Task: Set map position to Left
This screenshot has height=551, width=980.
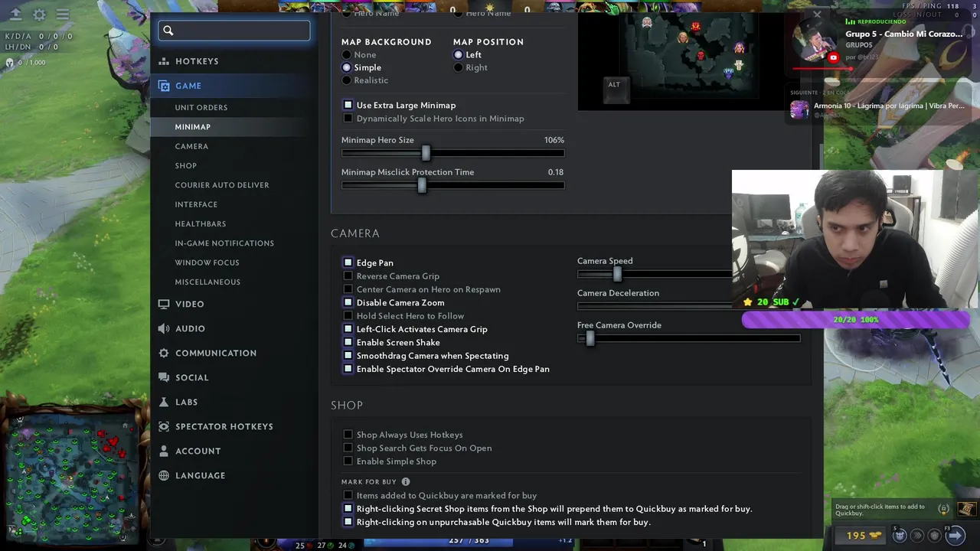Action: pyautogui.click(x=459, y=55)
